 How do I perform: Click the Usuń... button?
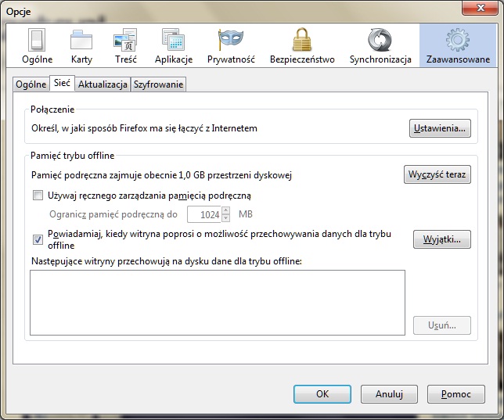click(x=442, y=325)
